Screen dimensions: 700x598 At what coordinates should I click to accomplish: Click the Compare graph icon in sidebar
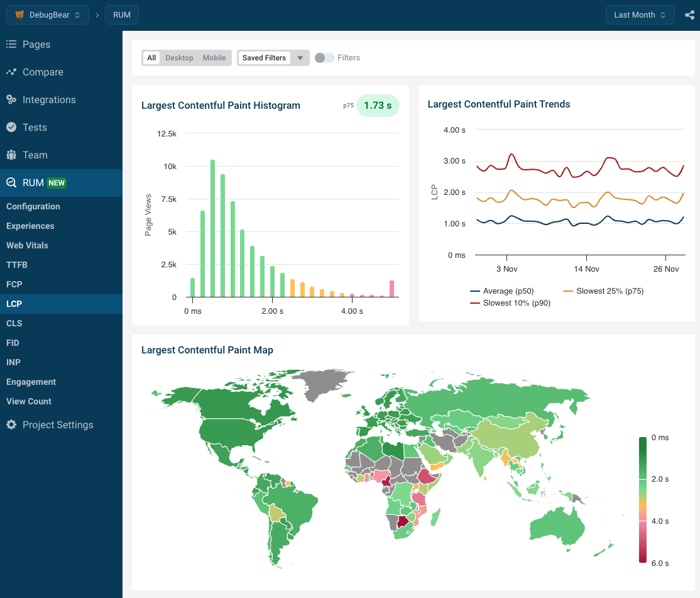[11, 72]
